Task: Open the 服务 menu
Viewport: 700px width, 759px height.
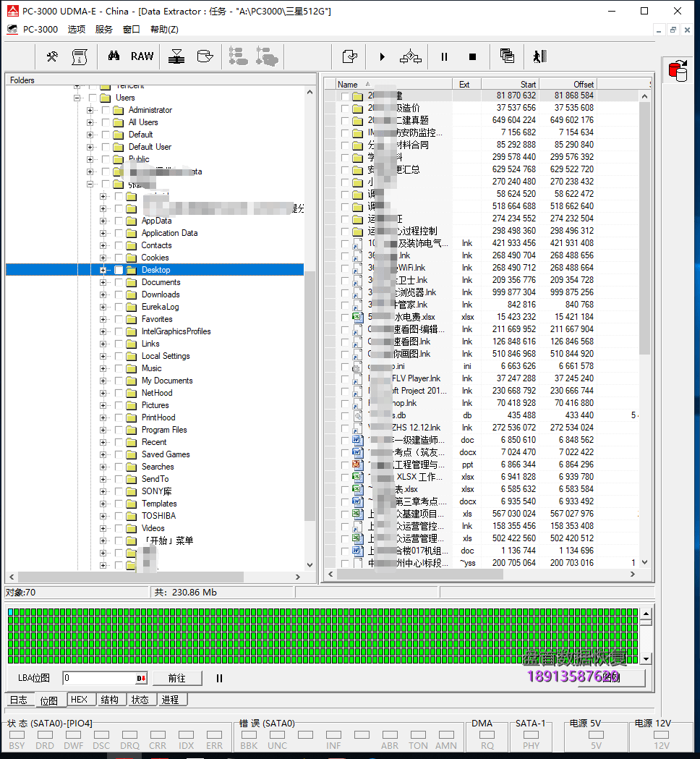Action: pos(104,30)
